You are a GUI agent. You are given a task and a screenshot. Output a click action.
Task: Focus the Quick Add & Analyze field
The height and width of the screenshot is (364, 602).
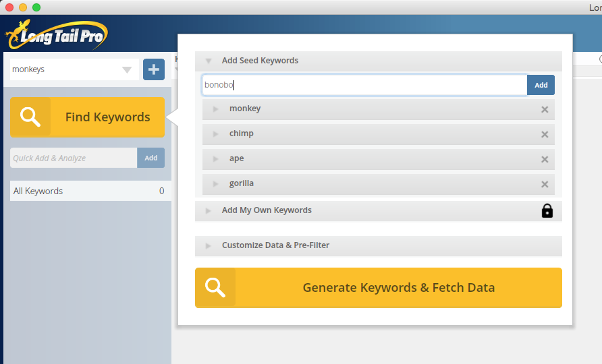click(74, 158)
